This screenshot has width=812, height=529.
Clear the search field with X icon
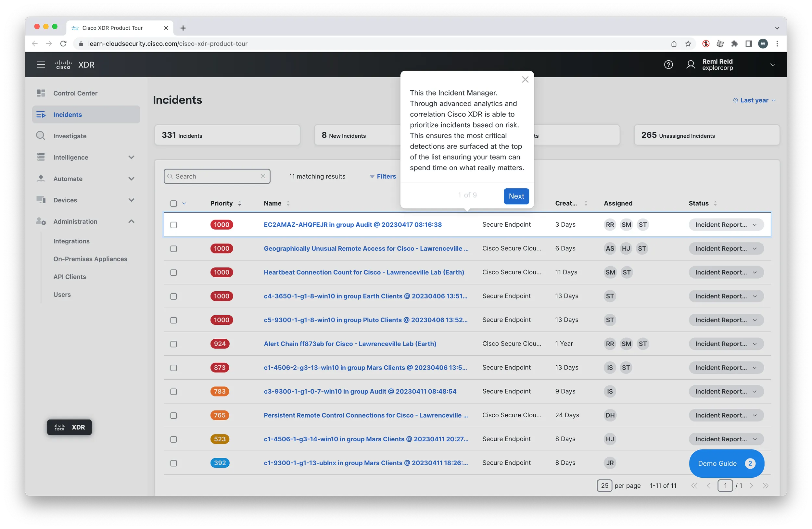[263, 176]
